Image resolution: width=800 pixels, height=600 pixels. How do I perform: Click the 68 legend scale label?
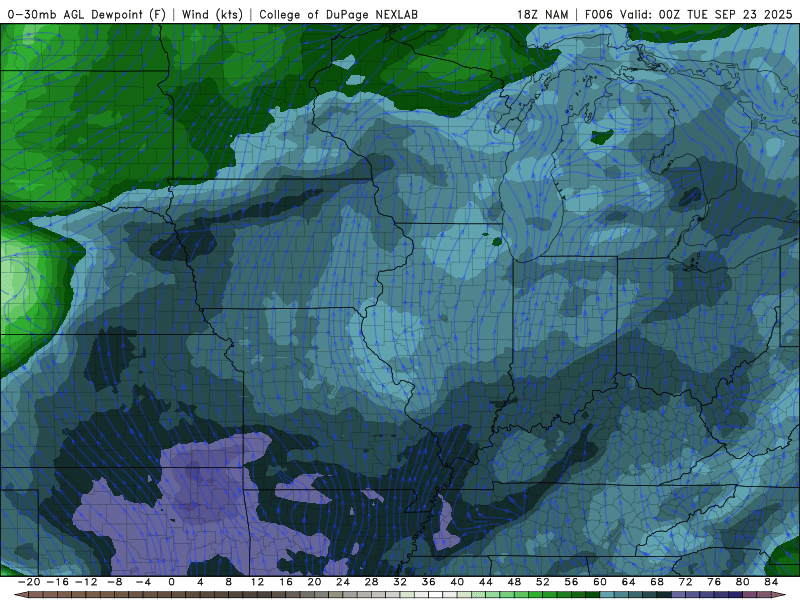657,582
